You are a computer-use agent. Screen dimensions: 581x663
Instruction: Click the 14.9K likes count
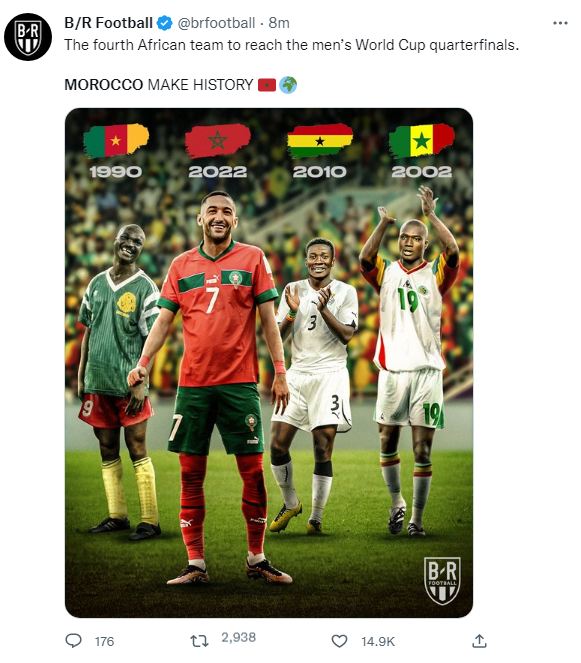pyautogui.click(x=378, y=641)
